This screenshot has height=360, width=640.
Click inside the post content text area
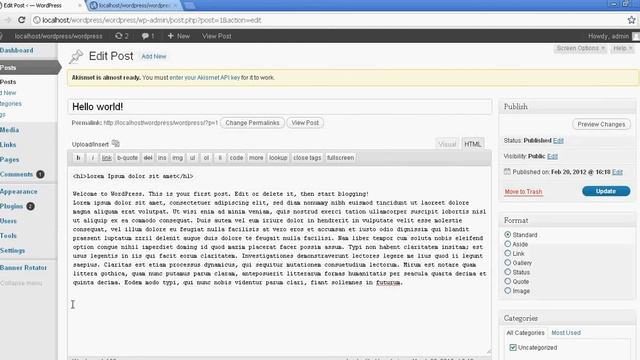pos(280,260)
